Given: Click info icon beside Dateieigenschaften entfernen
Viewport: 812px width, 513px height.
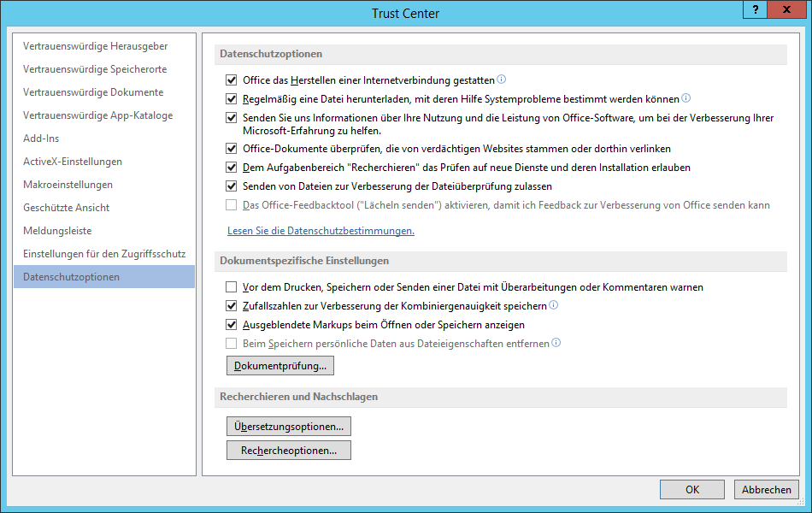Looking at the screenshot, I should tap(556, 343).
